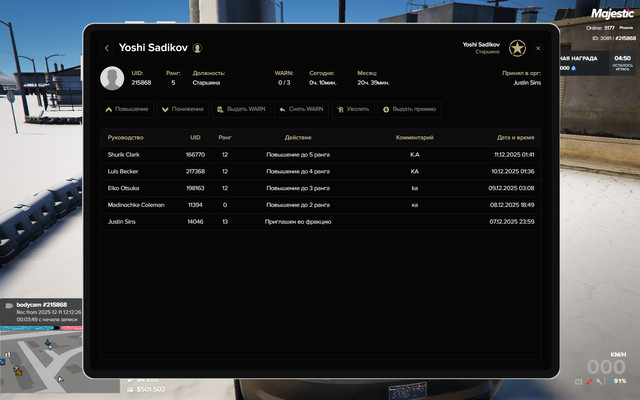Click date 11.12.2025 01:41
Screen dimensions: 640x400
point(514,155)
